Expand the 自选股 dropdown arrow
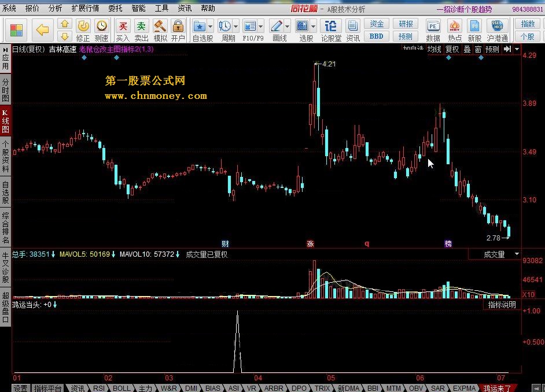The image size is (545, 392). coord(210,27)
